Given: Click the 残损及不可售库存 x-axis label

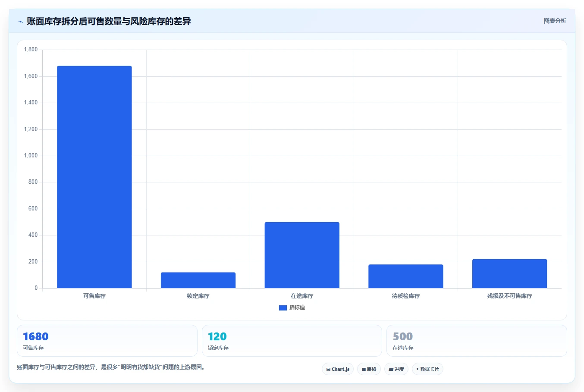Looking at the screenshot, I should pos(509,296).
